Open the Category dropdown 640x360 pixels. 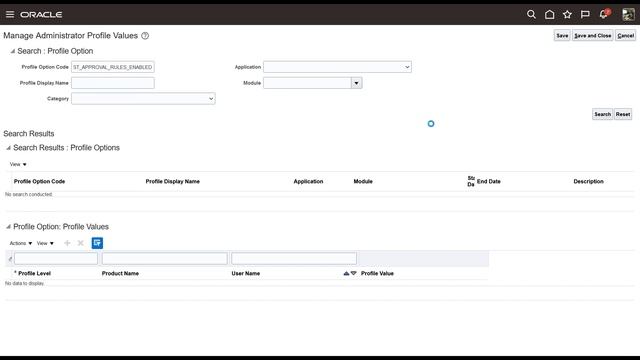pyautogui.click(x=143, y=99)
